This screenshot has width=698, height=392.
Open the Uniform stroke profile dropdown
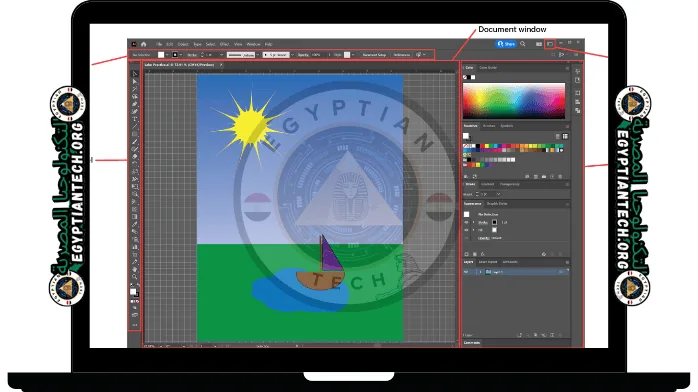click(243, 55)
